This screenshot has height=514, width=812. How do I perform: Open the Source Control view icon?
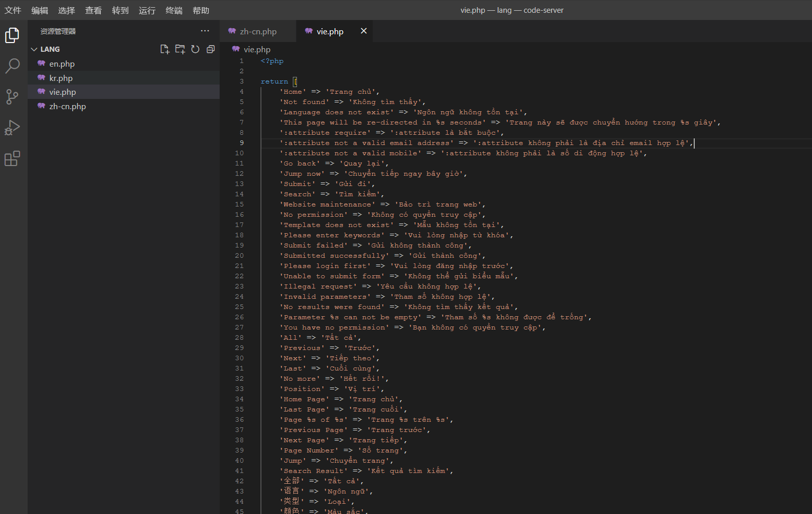(12, 97)
